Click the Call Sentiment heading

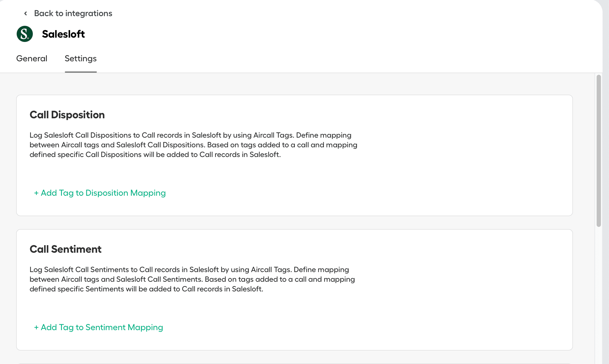pyautogui.click(x=66, y=249)
